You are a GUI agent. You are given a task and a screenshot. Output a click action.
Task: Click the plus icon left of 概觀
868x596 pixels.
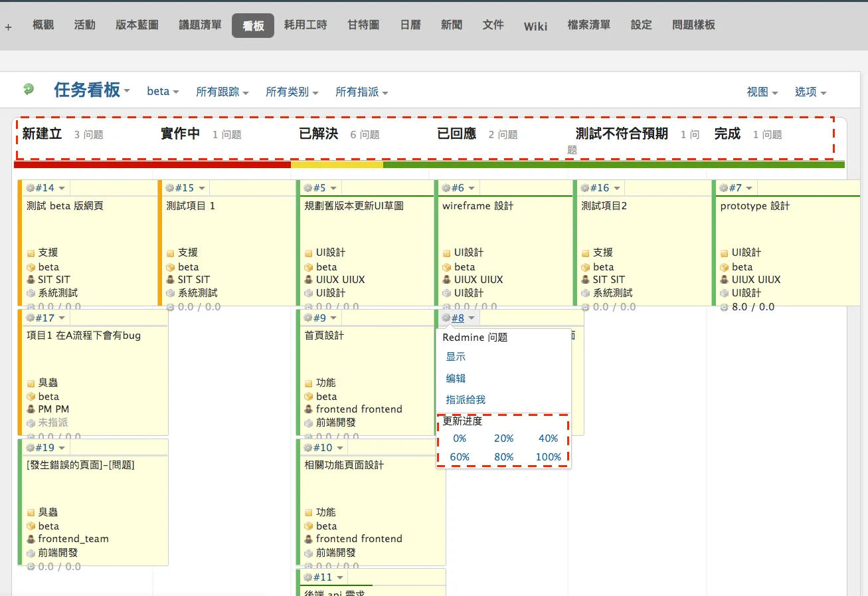pyautogui.click(x=8, y=27)
